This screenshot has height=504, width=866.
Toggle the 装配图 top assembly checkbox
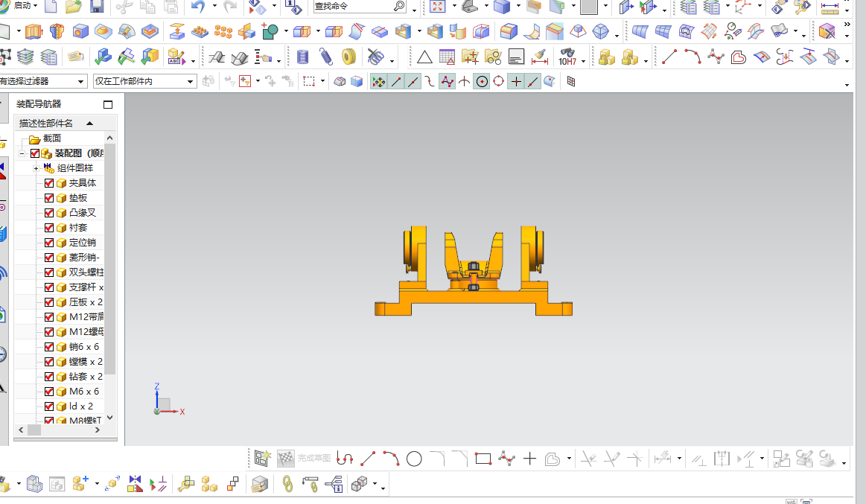(35, 153)
